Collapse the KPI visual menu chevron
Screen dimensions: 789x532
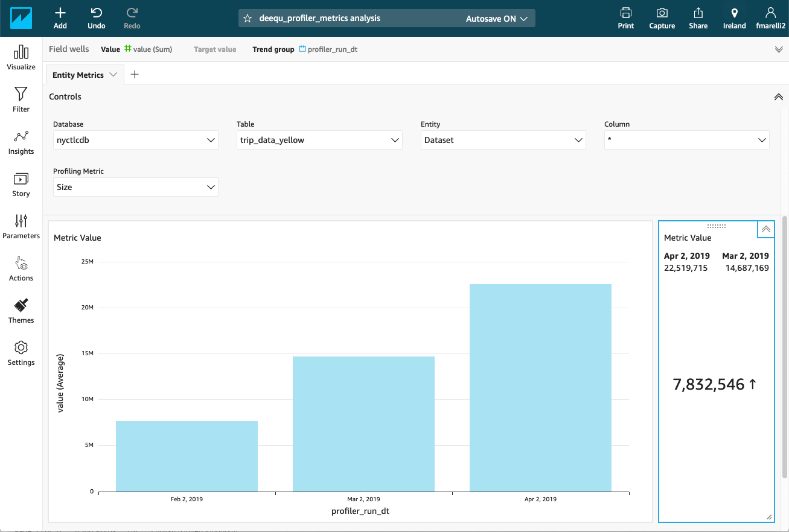click(766, 229)
